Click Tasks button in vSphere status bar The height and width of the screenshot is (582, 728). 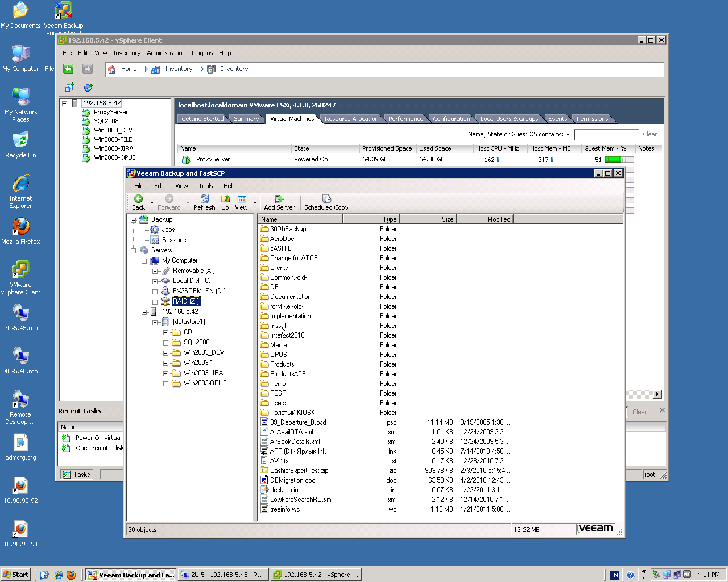76,475
